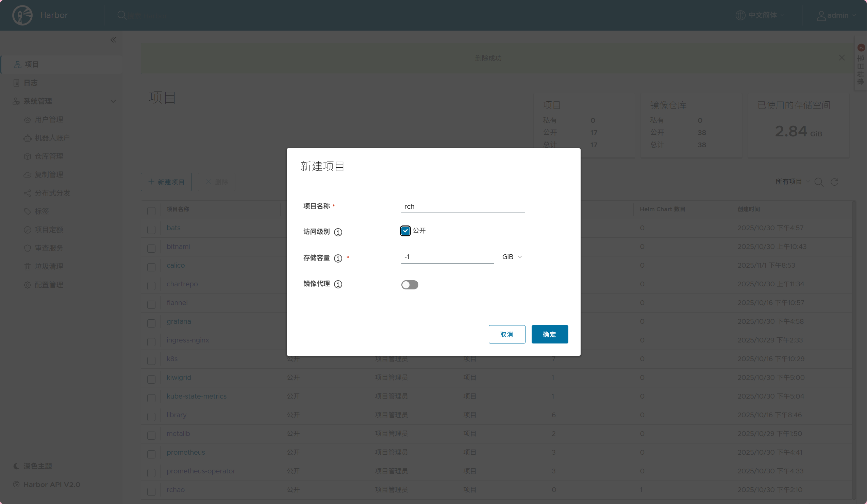Open the admin user menu

point(836,15)
